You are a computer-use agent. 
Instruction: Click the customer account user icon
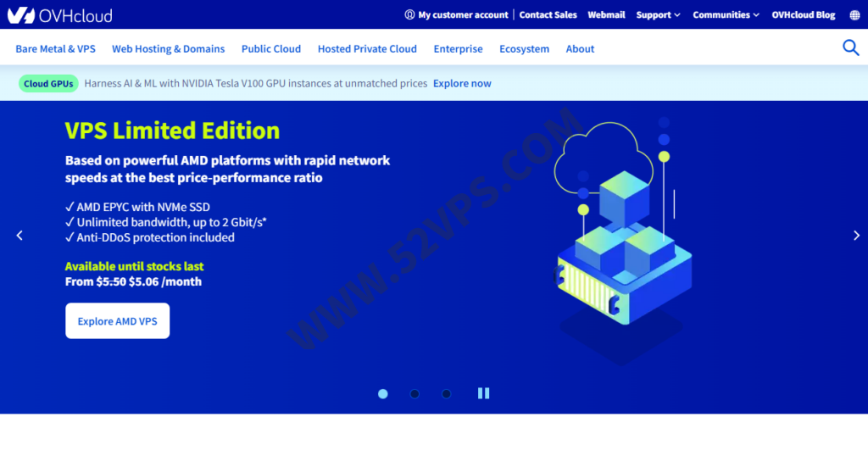pos(409,15)
